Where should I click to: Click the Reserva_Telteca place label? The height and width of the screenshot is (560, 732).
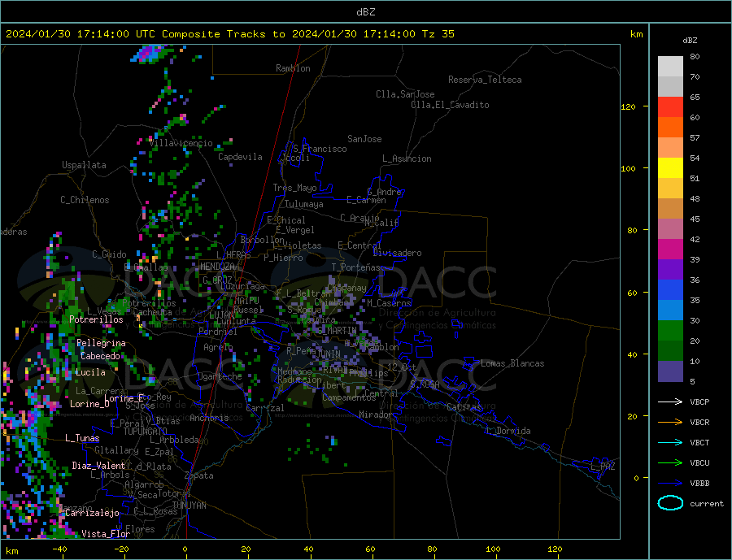485,80
